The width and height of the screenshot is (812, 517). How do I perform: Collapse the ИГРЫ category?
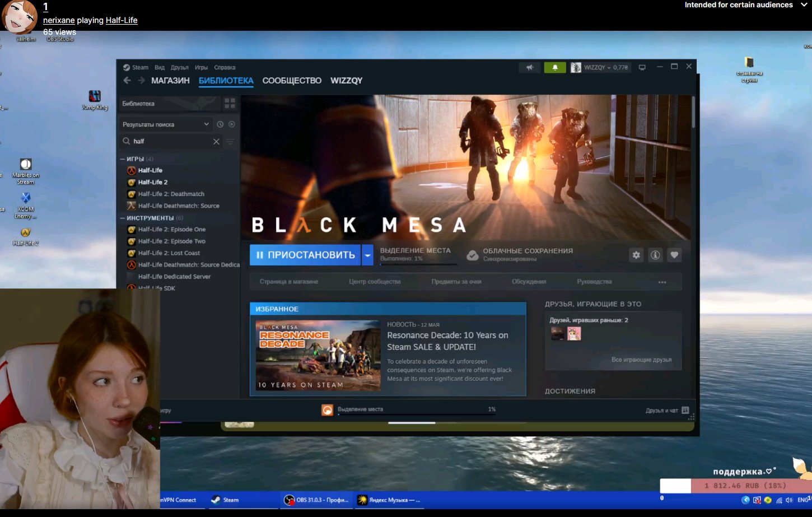[x=123, y=159]
